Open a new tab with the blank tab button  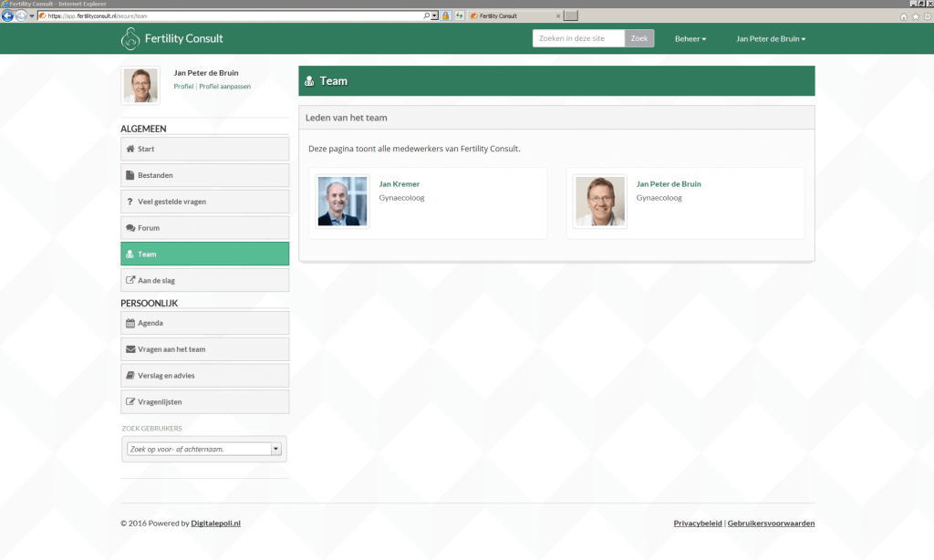click(571, 16)
